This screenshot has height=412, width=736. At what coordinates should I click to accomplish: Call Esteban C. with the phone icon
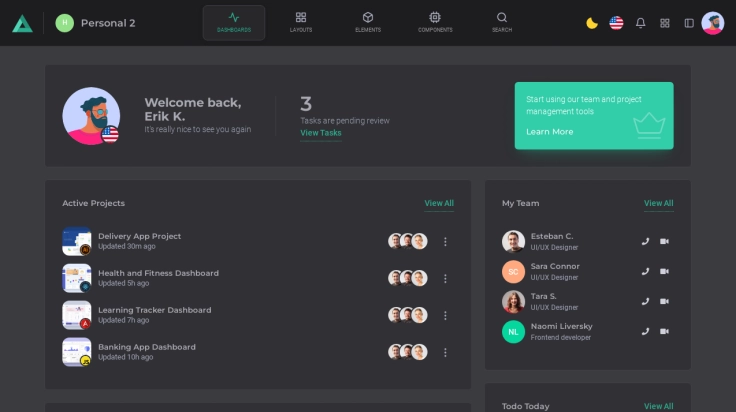pos(645,241)
